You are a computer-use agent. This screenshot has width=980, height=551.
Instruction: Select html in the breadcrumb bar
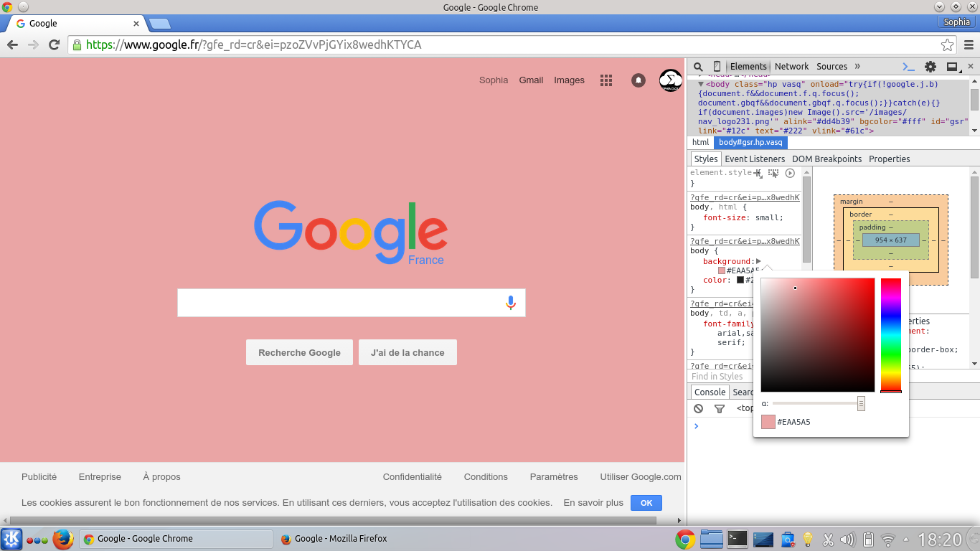[700, 142]
